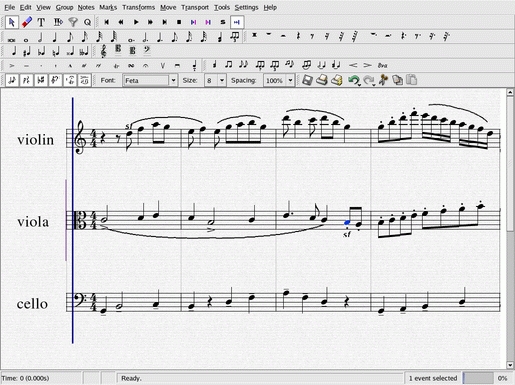Choose the text T tool
This screenshot has height=385, width=515.
(x=41, y=22)
